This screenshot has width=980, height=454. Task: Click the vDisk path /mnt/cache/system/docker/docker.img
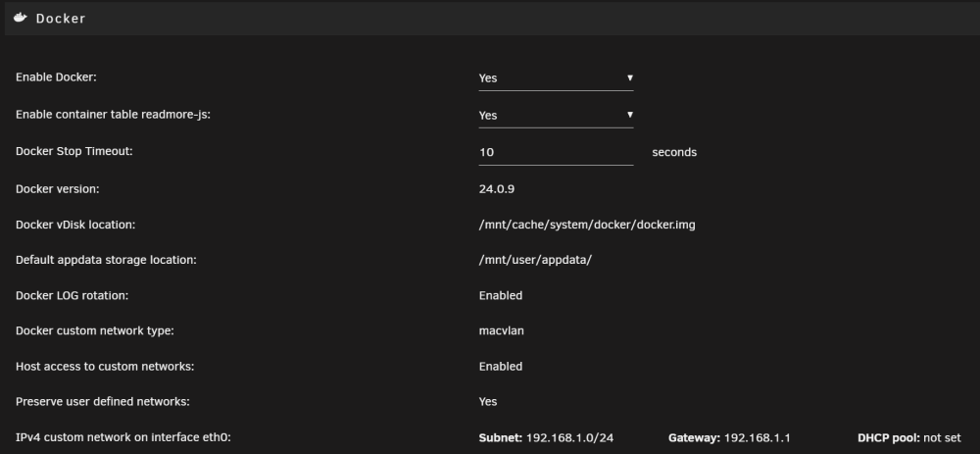[x=587, y=225]
